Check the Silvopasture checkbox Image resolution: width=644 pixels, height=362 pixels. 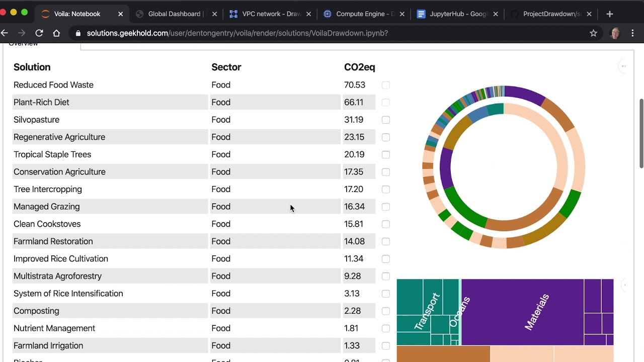tap(386, 120)
